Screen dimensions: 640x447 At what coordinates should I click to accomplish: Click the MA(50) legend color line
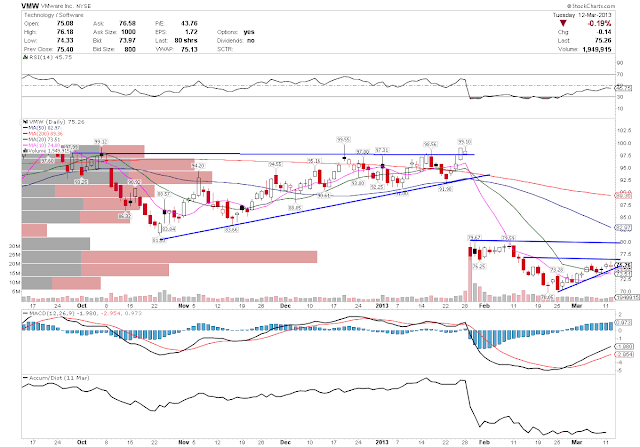tap(25, 128)
